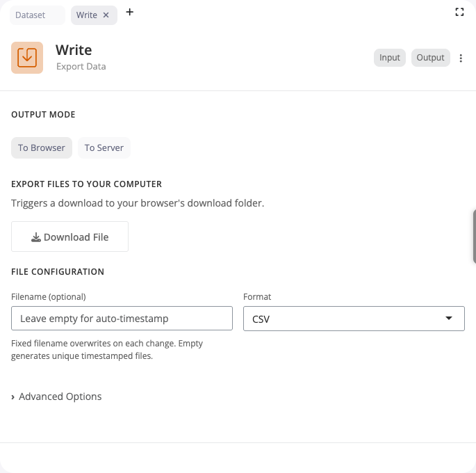
Task: Expand the Advanced Options section
Action: 56,396
